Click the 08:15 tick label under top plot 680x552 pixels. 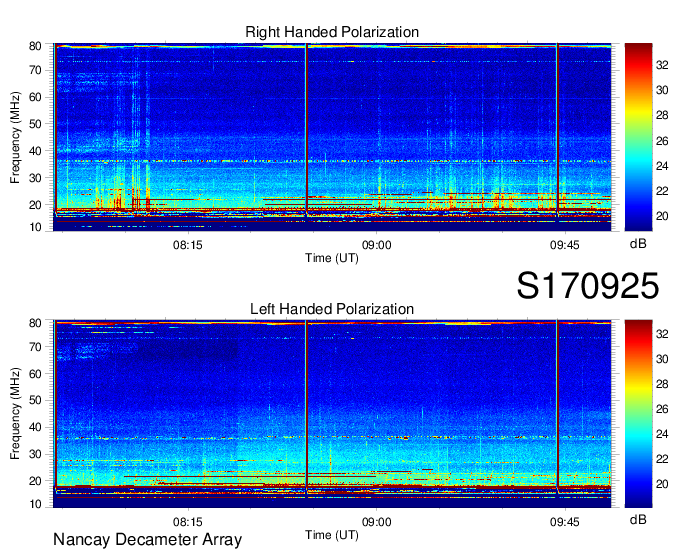point(187,245)
